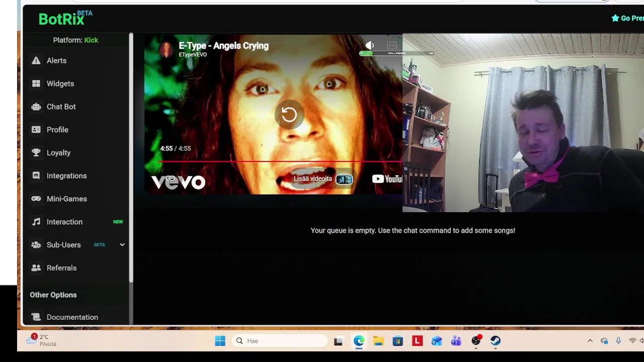The image size is (644, 362).
Task: Click the taskbar search field Hae
Action: point(280,341)
